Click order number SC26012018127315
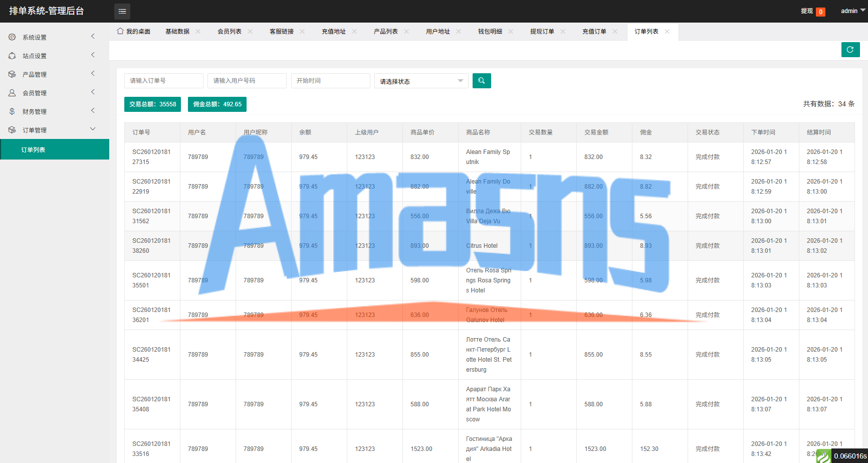The width and height of the screenshot is (868, 463). 151,157
